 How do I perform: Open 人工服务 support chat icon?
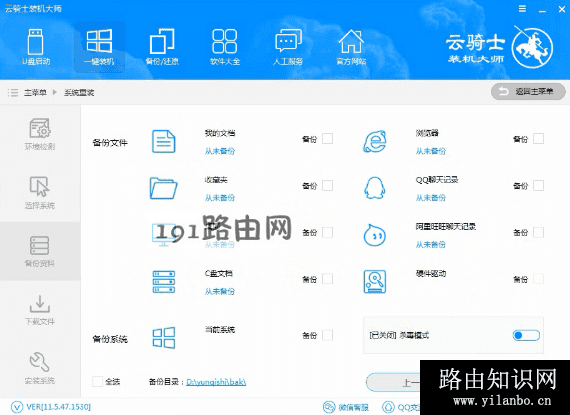point(288,47)
